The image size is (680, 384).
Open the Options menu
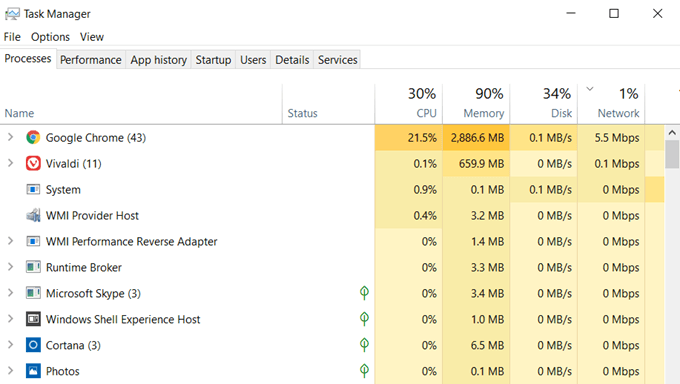click(x=50, y=37)
